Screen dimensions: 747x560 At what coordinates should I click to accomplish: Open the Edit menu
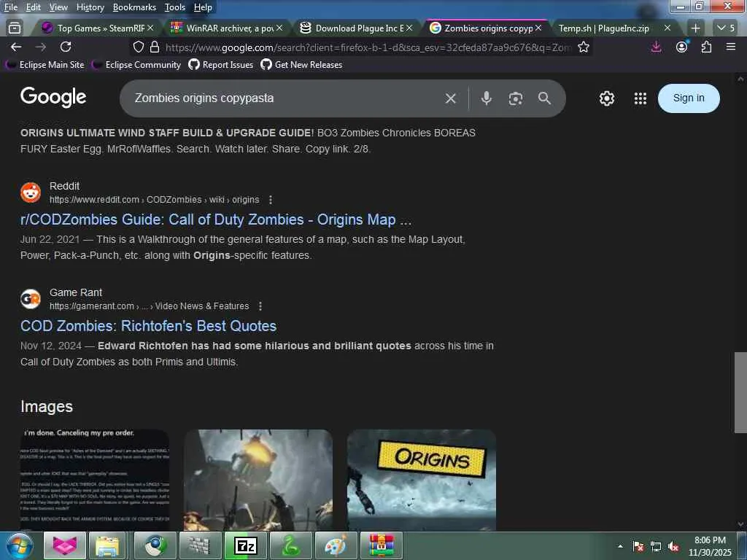33,7
